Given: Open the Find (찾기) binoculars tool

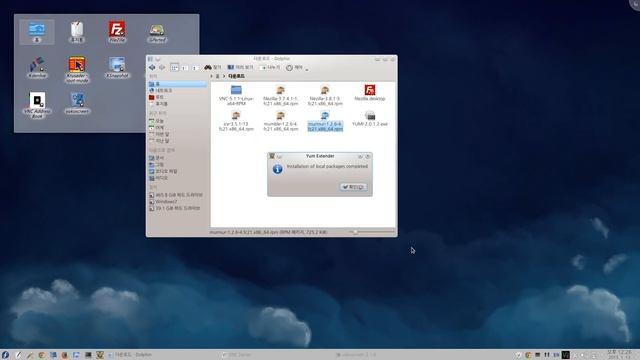Looking at the screenshot, I should click(213, 67).
